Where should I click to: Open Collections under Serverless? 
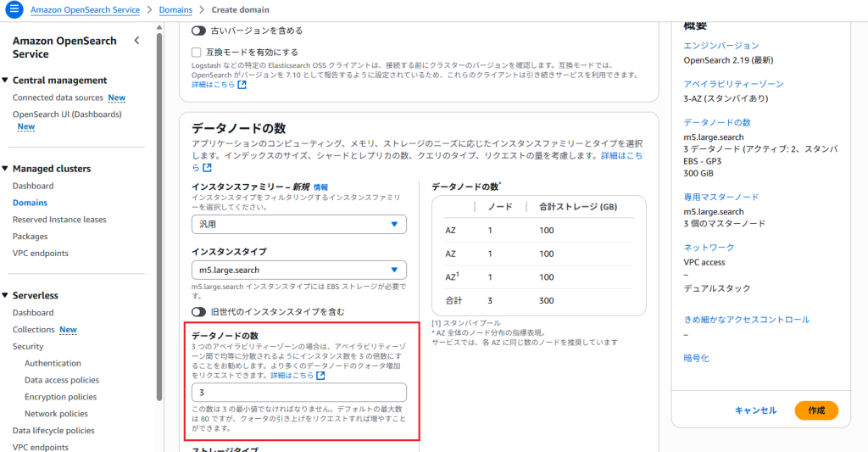point(33,330)
